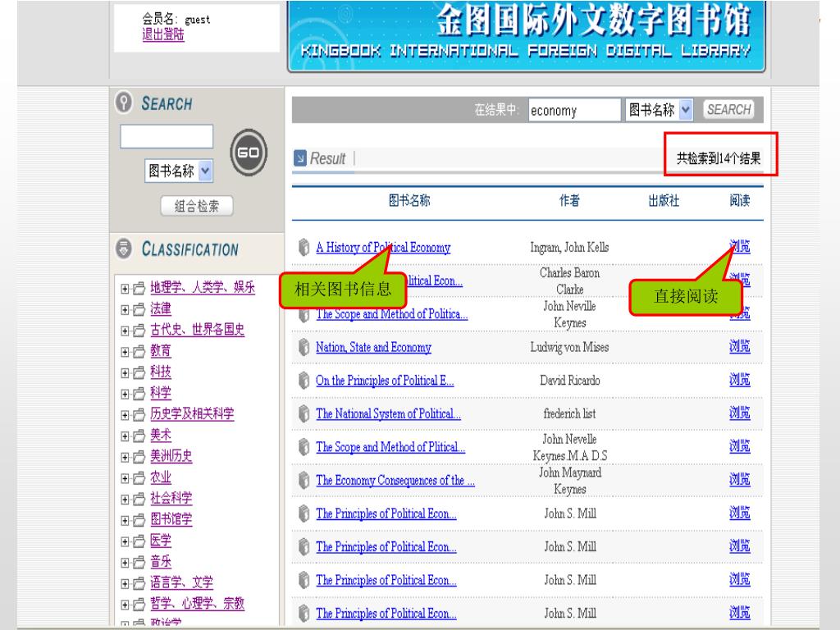Click the folder icon next to 教育
The height and width of the screenshot is (630, 840).
139,352
